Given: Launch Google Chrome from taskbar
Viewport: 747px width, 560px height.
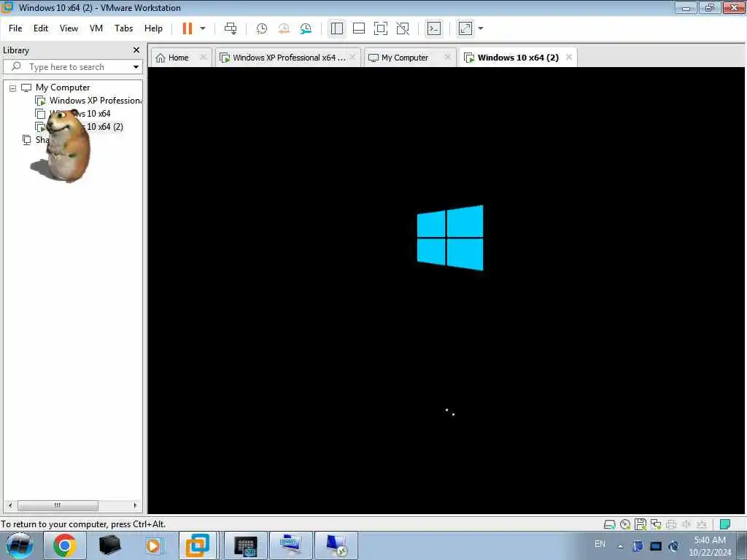Looking at the screenshot, I should pyautogui.click(x=65, y=545).
